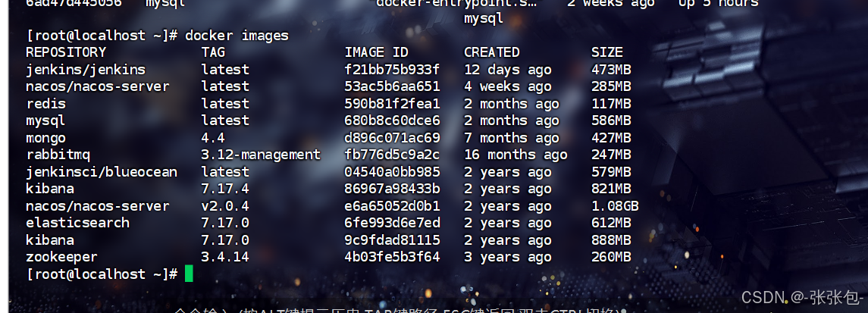Click repository name elasticsearch
868x313 pixels.
77,223
